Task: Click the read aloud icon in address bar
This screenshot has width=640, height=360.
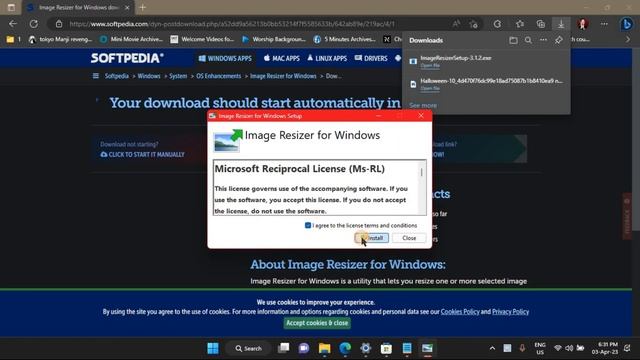Action: pos(456,24)
